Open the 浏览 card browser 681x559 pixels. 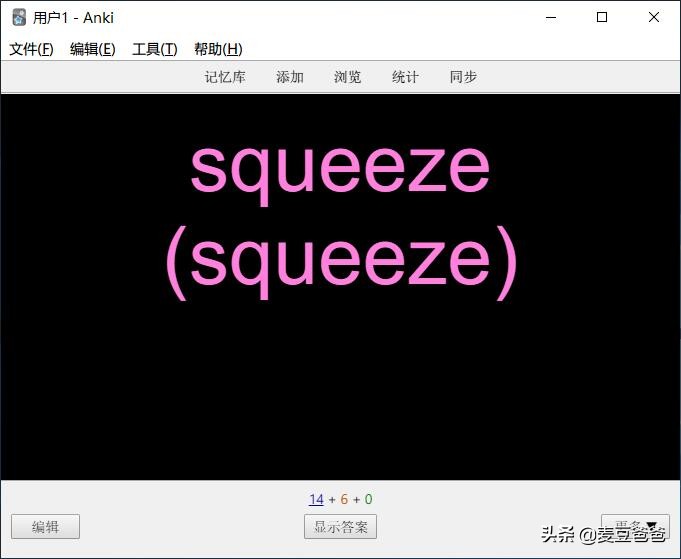347,77
